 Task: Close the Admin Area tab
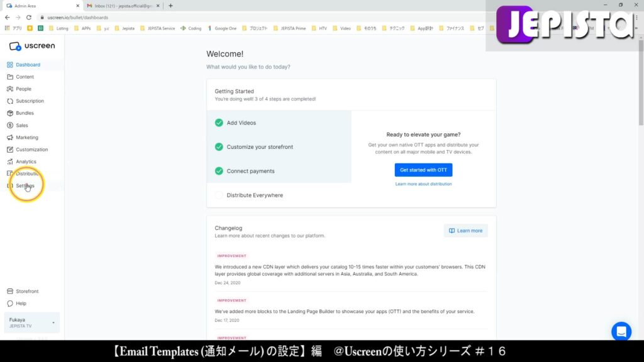pos(77,6)
